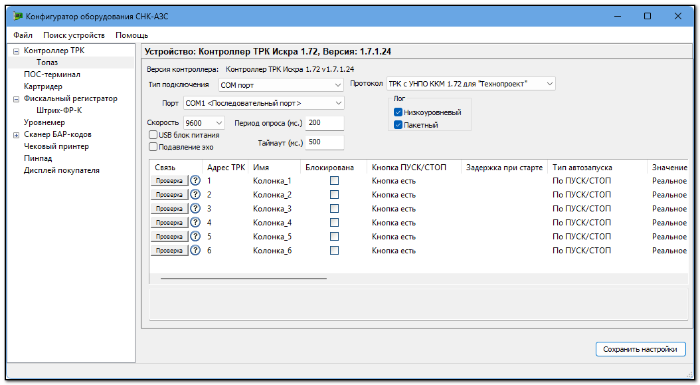Click the Адрес ТРК column header

click(226, 167)
